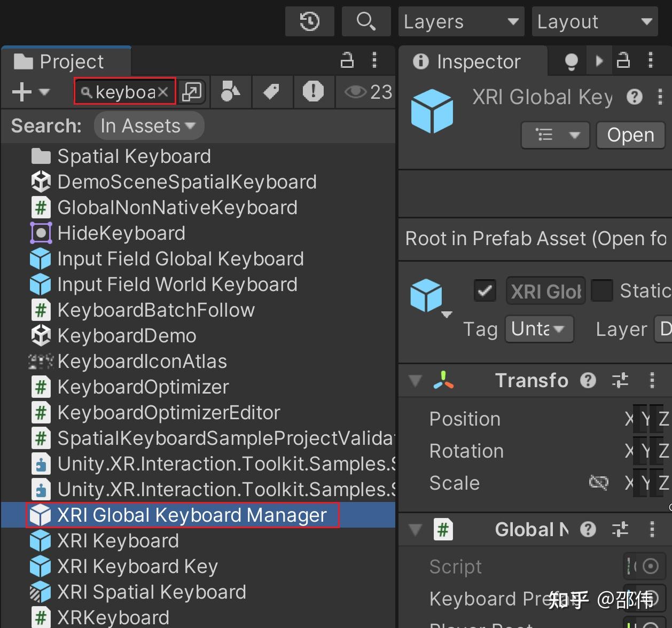Open the In Assets search scope dropdown
The height and width of the screenshot is (628, 672).
click(x=148, y=126)
